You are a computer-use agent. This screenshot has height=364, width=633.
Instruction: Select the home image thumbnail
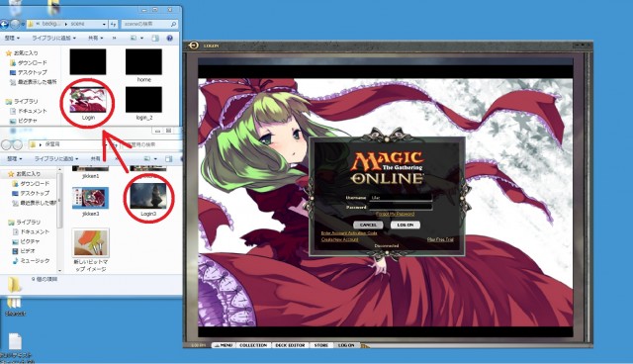pos(143,65)
